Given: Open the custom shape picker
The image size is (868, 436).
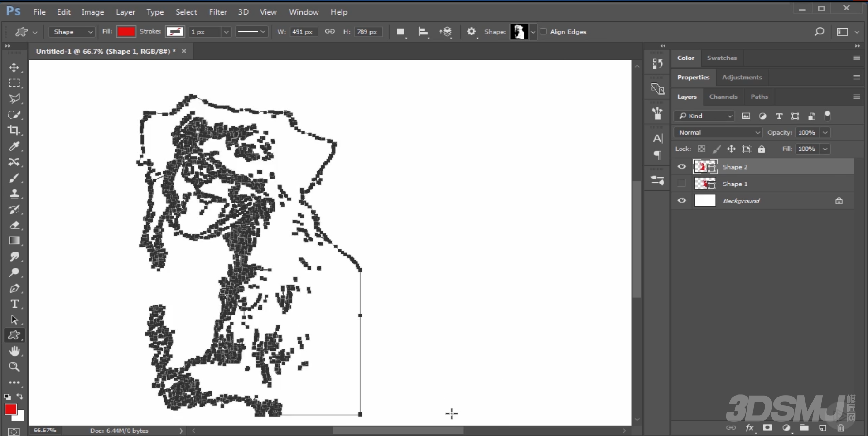Looking at the screenshot, I should (x=533, y=32).
